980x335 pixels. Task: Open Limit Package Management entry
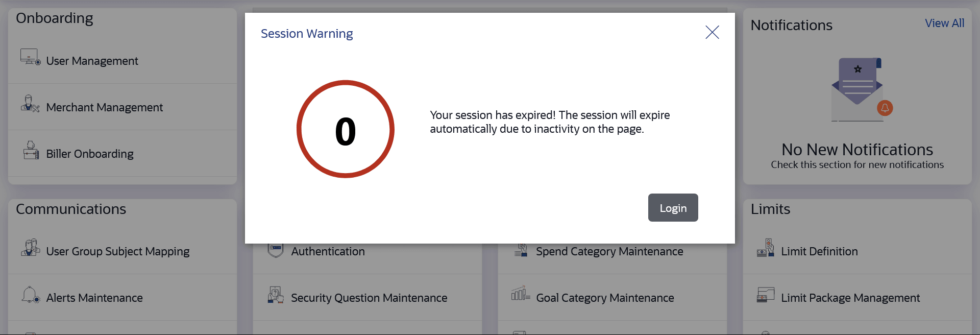(x=850, y=298)
